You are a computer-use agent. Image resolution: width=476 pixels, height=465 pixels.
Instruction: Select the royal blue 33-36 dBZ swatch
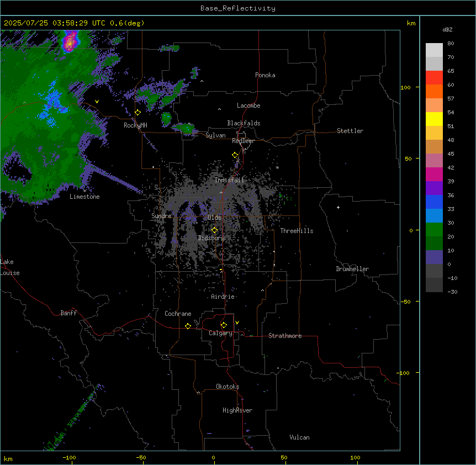(434, 202)
